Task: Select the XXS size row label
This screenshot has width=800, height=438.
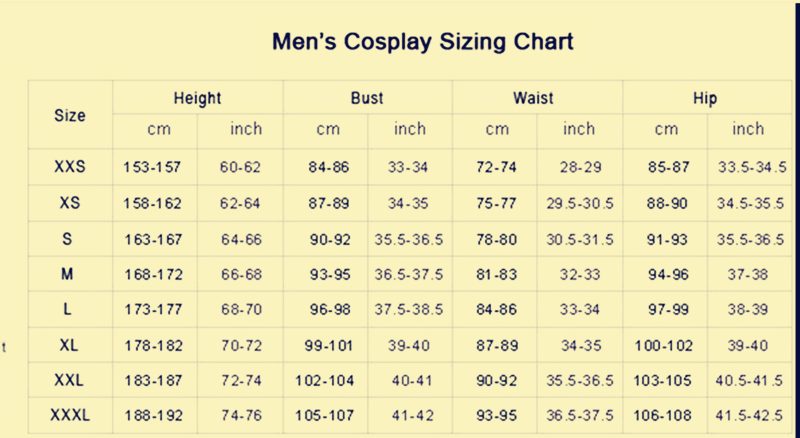Action: click(70, 167)
